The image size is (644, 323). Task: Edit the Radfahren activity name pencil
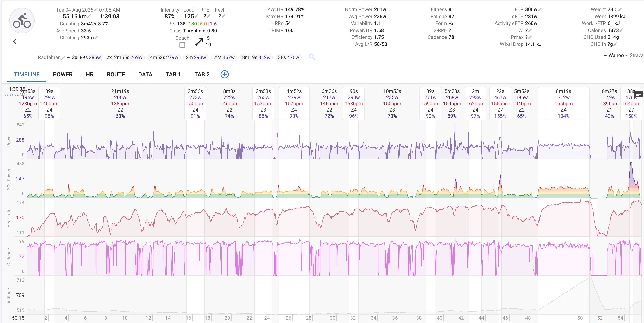click(63, 58)
